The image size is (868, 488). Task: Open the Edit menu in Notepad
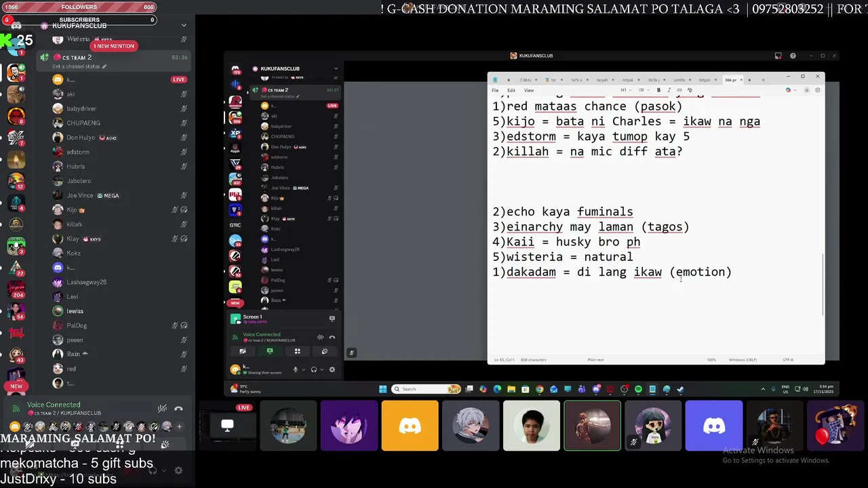[x=511, y=90]
